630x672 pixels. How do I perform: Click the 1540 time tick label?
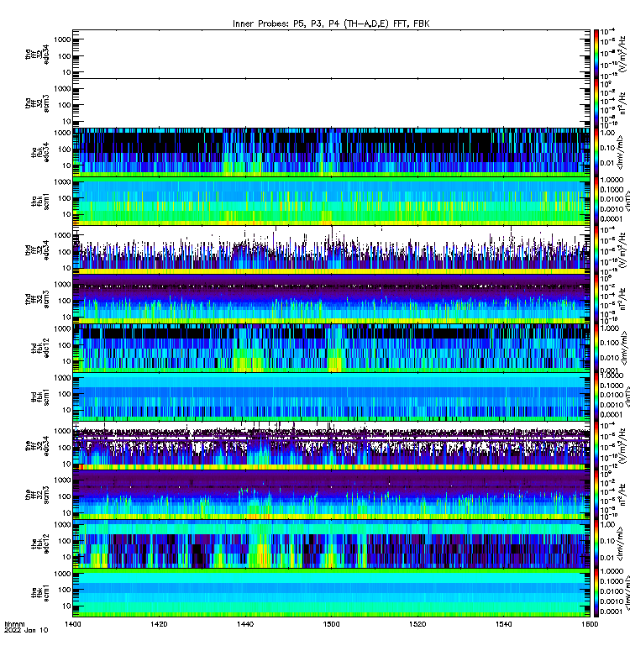(x=503, y=624)
